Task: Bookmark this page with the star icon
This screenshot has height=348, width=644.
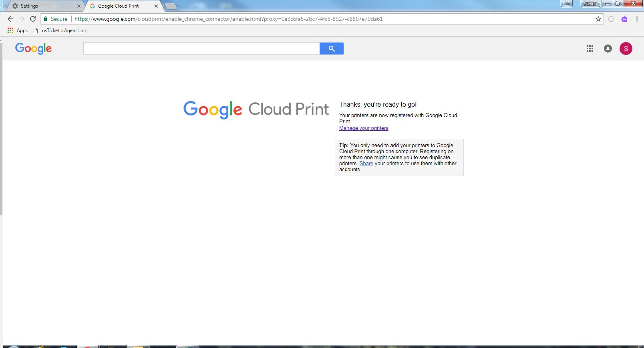Action: (598, 19)
